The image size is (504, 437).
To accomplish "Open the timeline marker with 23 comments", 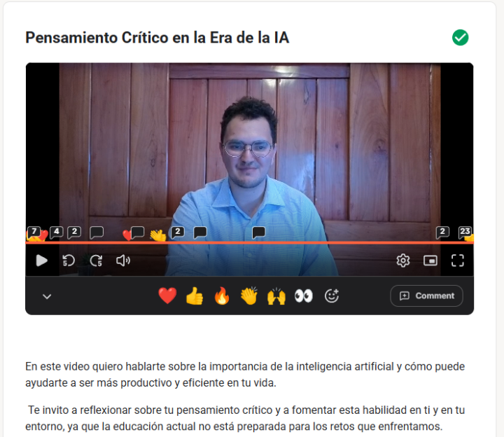I will 465,232.
